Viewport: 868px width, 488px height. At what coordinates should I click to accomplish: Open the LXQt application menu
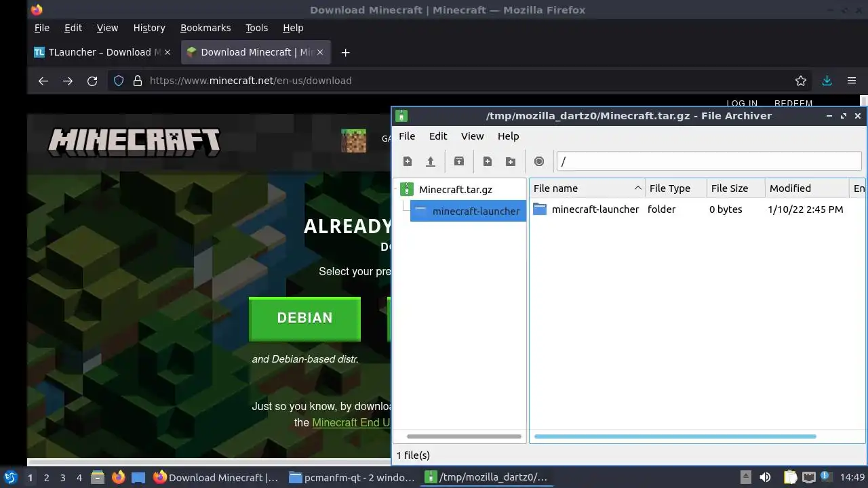(11, 477)
